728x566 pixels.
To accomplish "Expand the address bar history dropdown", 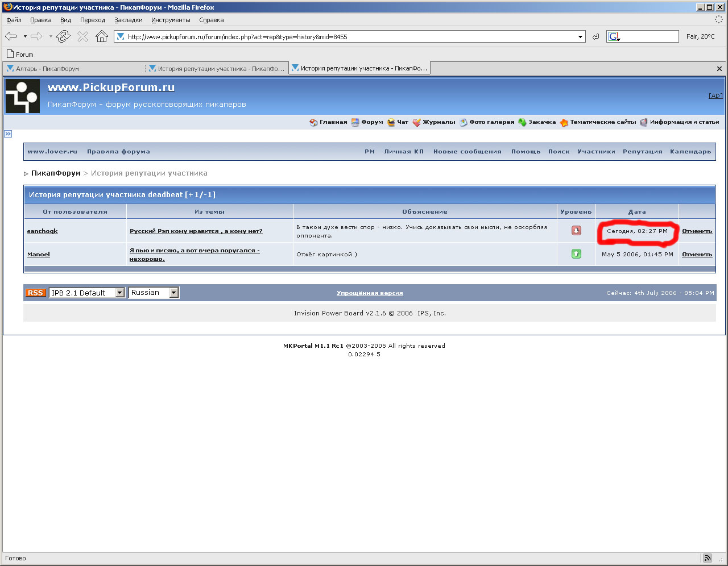I will pos(580,37).
